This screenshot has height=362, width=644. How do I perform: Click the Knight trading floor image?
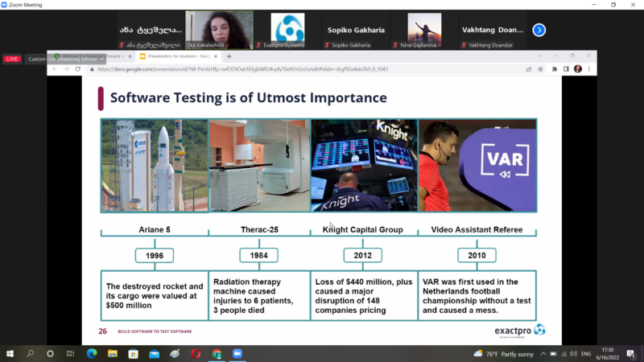[x=365, y=166]
